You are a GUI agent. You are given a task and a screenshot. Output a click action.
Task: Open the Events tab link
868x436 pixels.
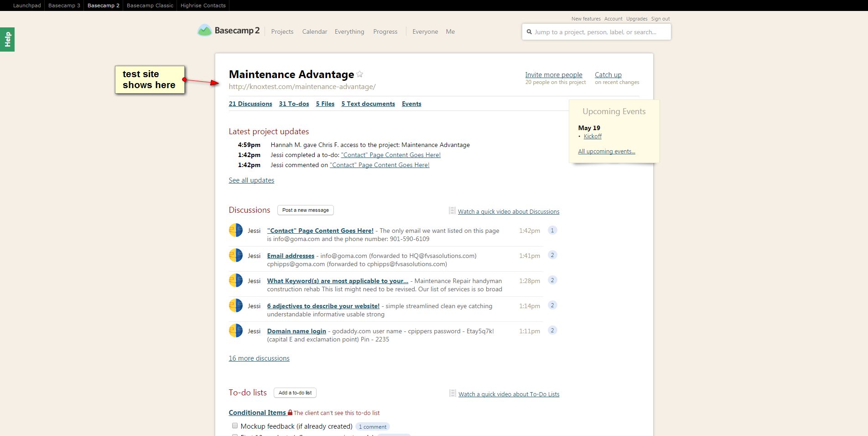click(411, 104)
